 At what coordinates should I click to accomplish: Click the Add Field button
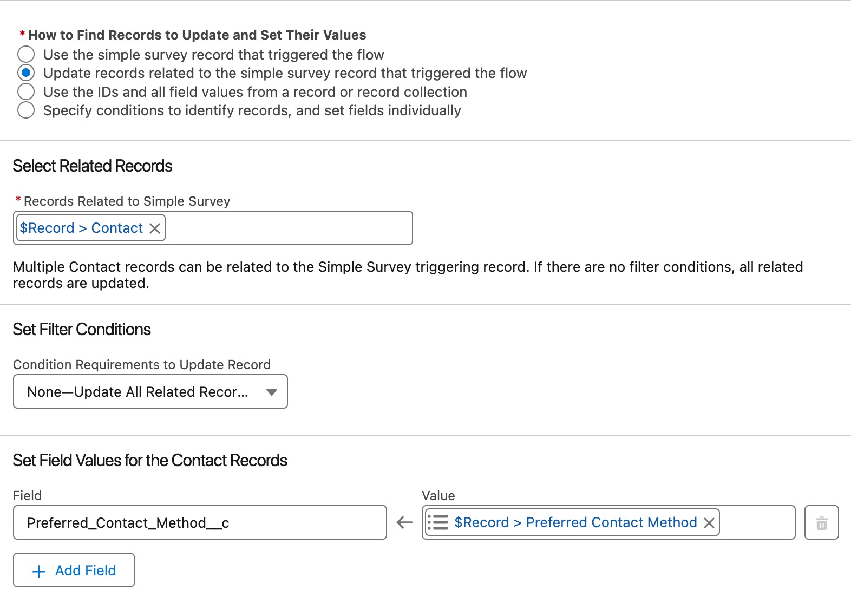(74, 570)
